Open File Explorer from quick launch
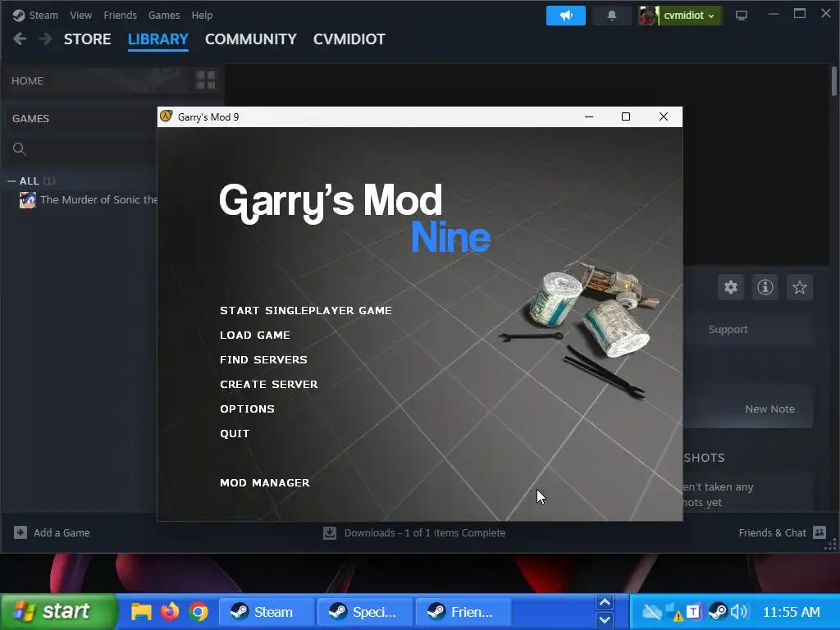Viewport: 840px width, 630px height. [141, 611]
